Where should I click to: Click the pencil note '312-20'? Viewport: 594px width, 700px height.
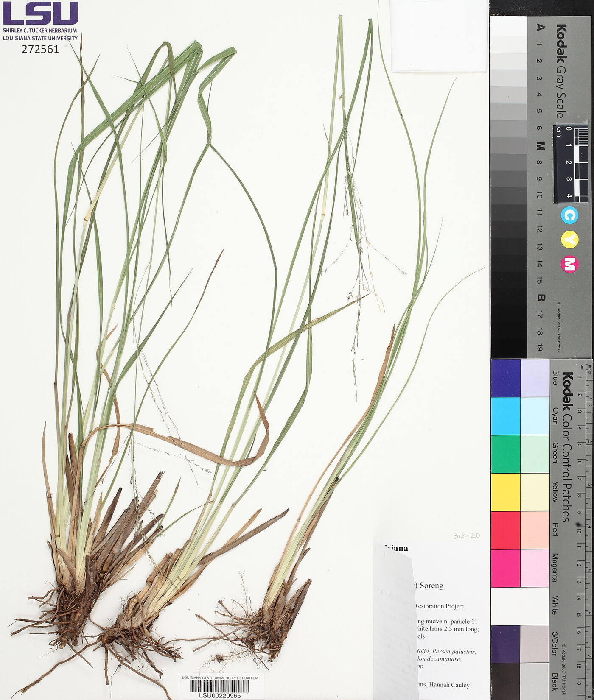[467, 535]
